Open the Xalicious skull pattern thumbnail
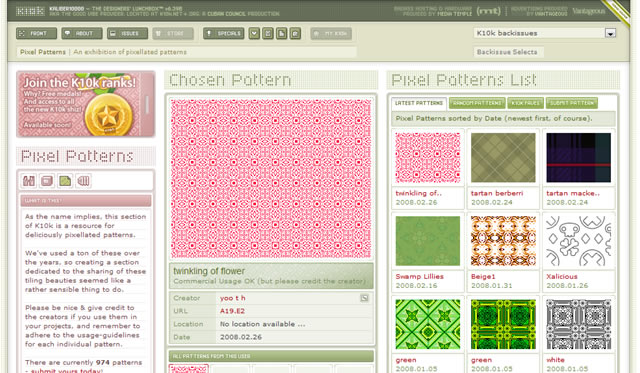 [579, 241]
